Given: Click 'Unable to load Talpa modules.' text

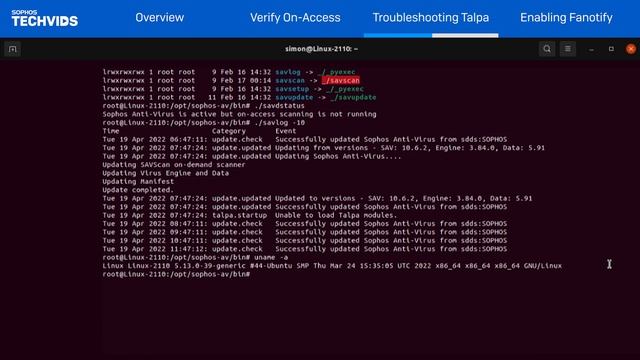Looking at the screenshot, I should (x=336, y=215).
